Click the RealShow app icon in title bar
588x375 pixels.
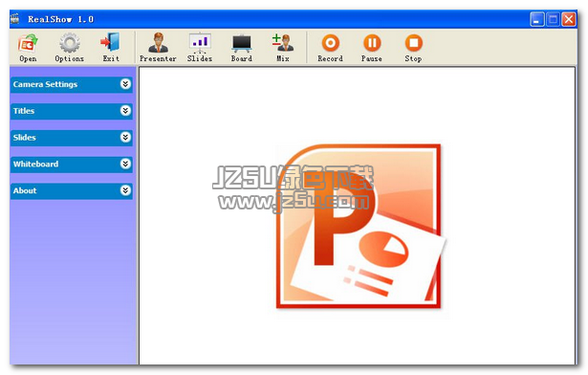coord(15,19)
